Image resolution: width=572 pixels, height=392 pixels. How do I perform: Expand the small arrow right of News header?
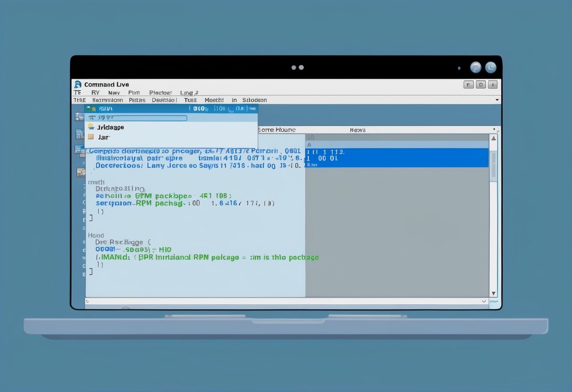(494, 129)
